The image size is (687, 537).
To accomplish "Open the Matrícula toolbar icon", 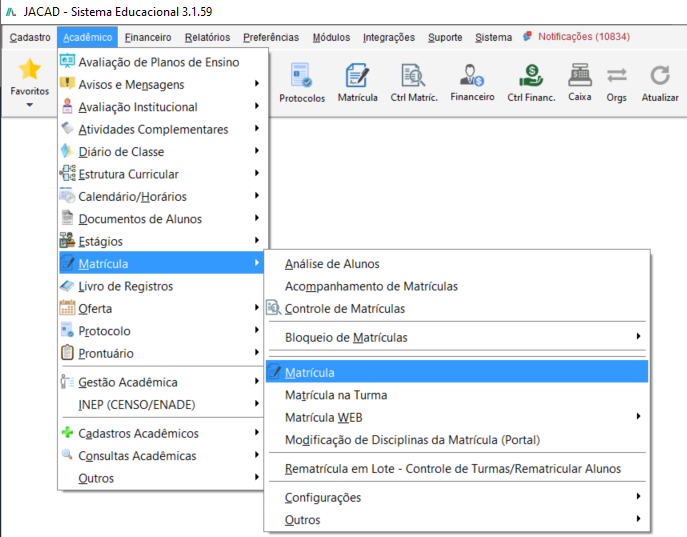I will click(357, 75).
